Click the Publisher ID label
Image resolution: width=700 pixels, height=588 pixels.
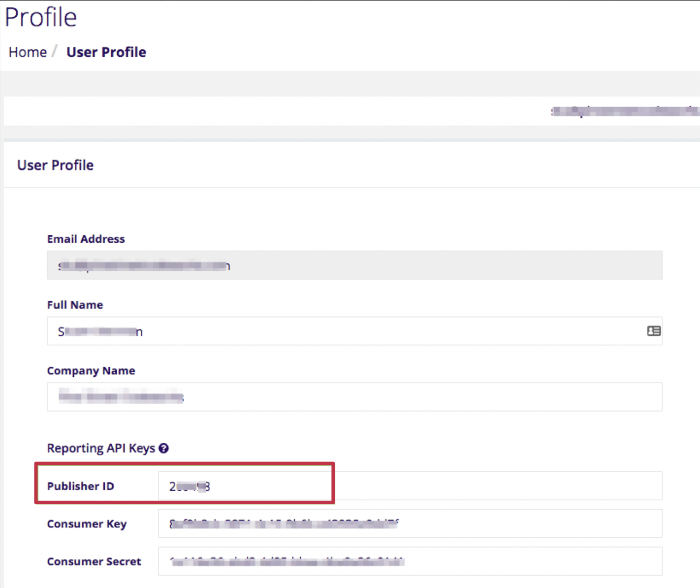click(80, 486)
